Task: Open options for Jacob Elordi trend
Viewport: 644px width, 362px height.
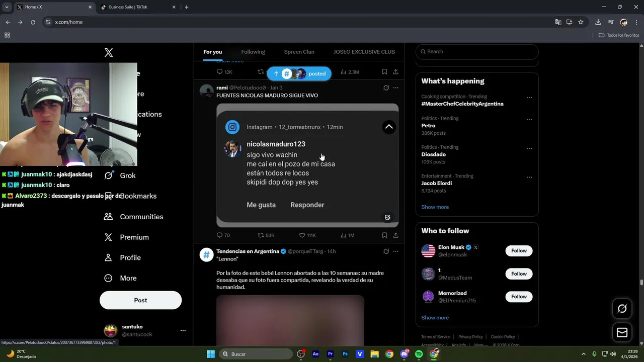Action: [x=529, y=177]
